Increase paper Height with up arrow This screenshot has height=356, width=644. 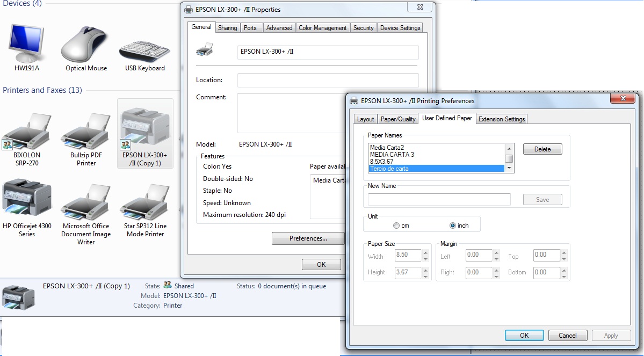(x=425, y=270)
